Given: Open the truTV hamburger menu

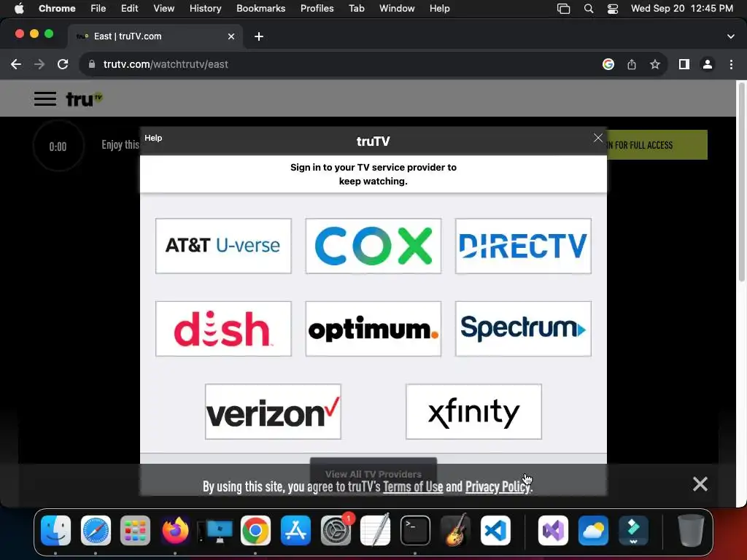Looking at the screenshot, I should 44,98.
